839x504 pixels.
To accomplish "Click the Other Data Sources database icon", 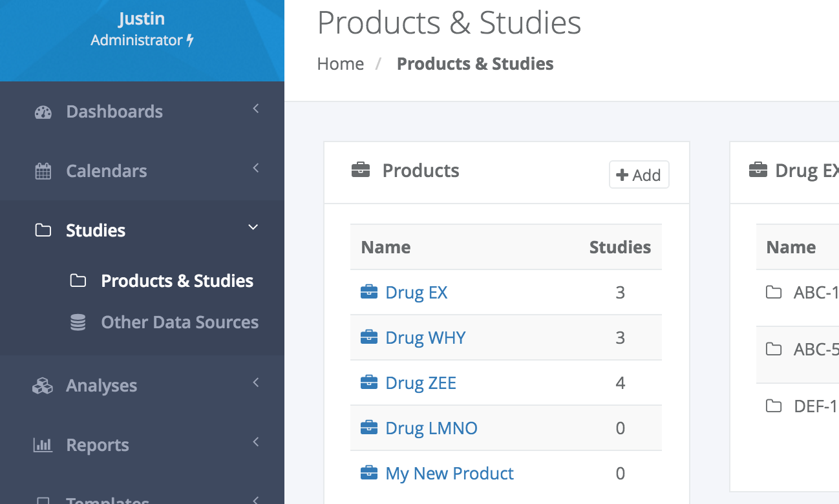I will tap(78, 322).
